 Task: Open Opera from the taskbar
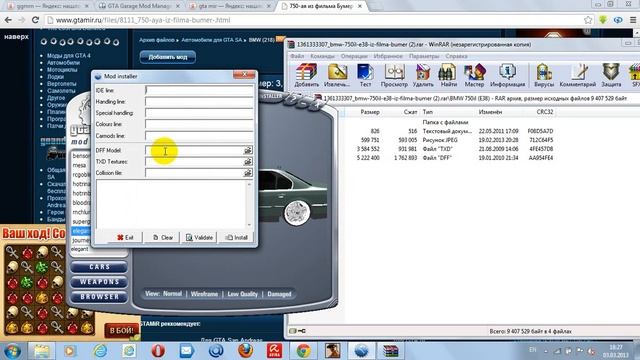coord(158,351)
